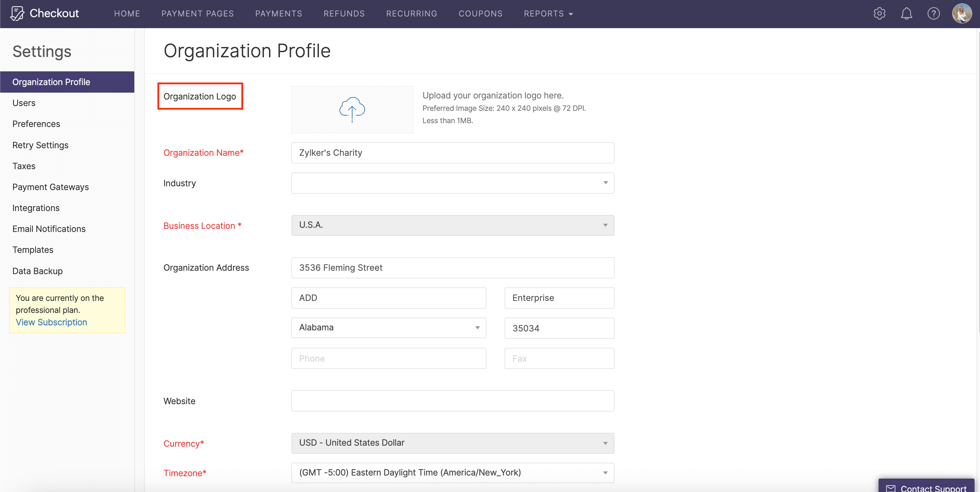Go to Payment Pages tab
Screen dimensions: 980x492
click(197, 14)
